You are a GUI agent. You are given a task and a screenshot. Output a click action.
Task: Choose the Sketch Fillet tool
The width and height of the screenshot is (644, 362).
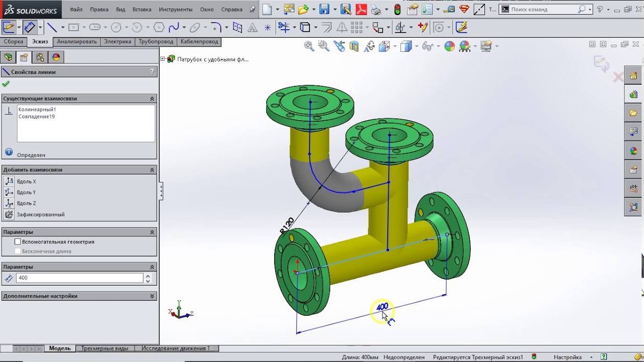(216, 27)
